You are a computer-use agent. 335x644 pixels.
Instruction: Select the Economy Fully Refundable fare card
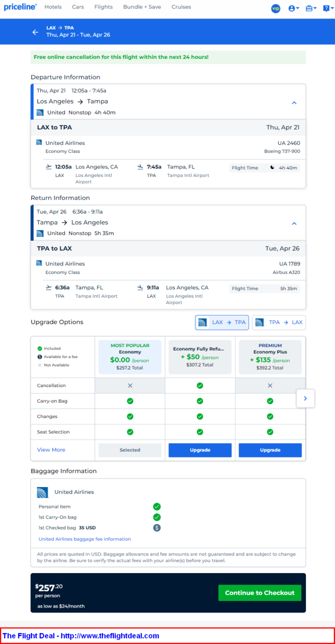[x=200, y=357]
